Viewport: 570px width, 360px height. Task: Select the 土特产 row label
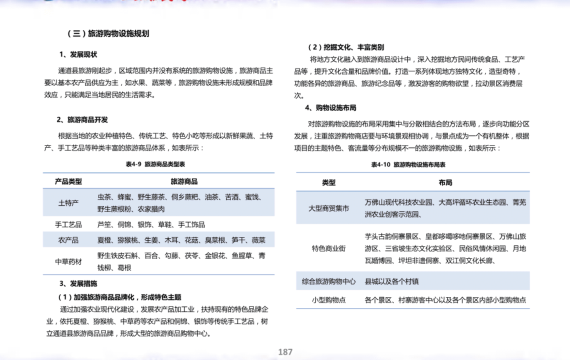(68, 203)
